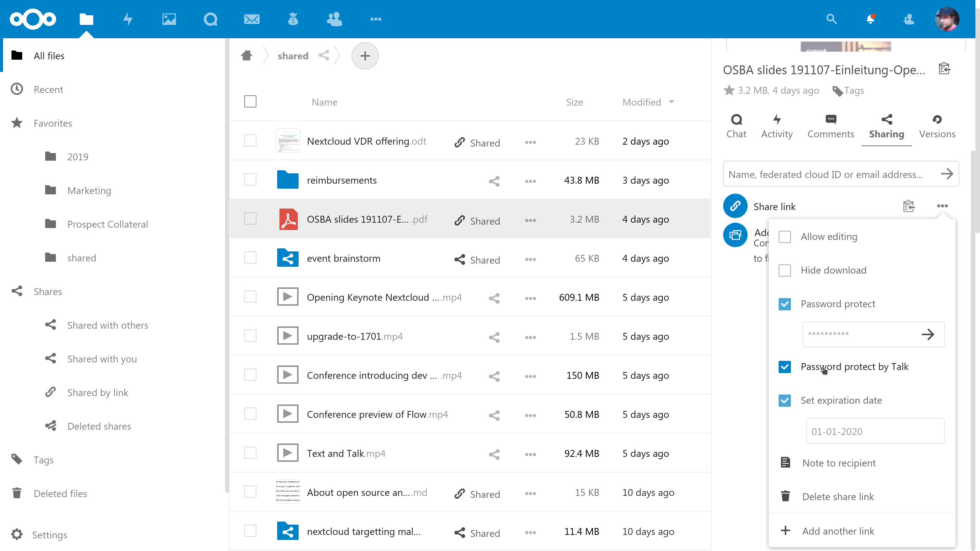Select Delete share link

pyautogui.click(x=838, y=496)
